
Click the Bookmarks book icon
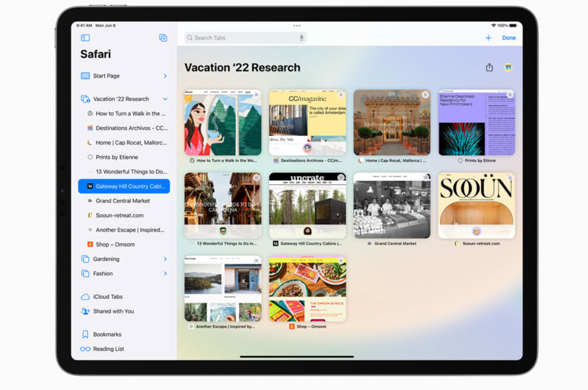(x=85, y=335)
